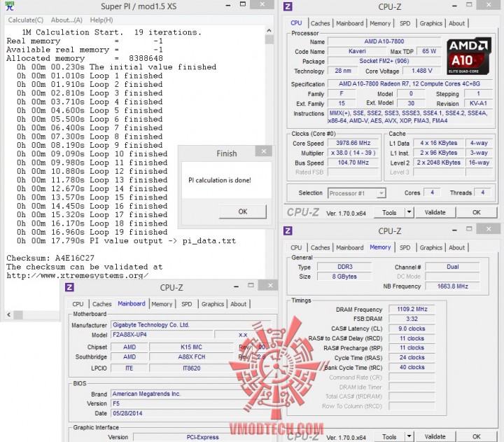Select CPU tab in Mainboard CPU-Z window
This screenshot has width=504, height=442.
click(78, 304)
